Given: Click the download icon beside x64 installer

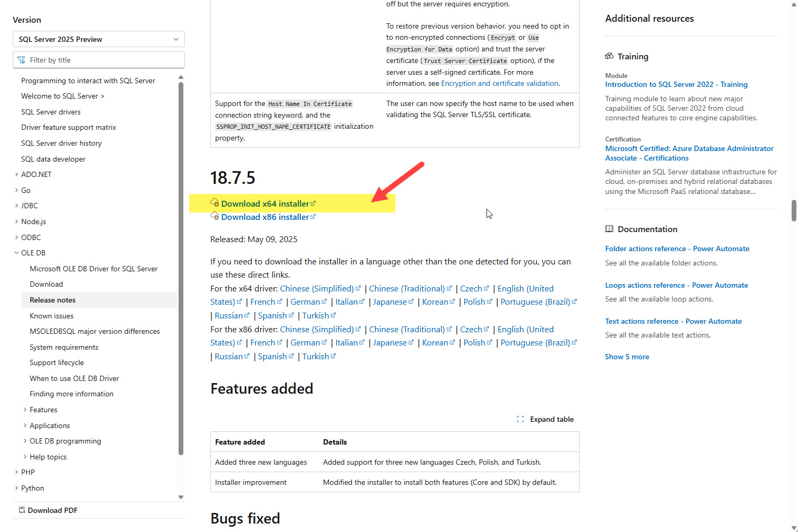Looking at the screenshot, I should coord(215,203).
